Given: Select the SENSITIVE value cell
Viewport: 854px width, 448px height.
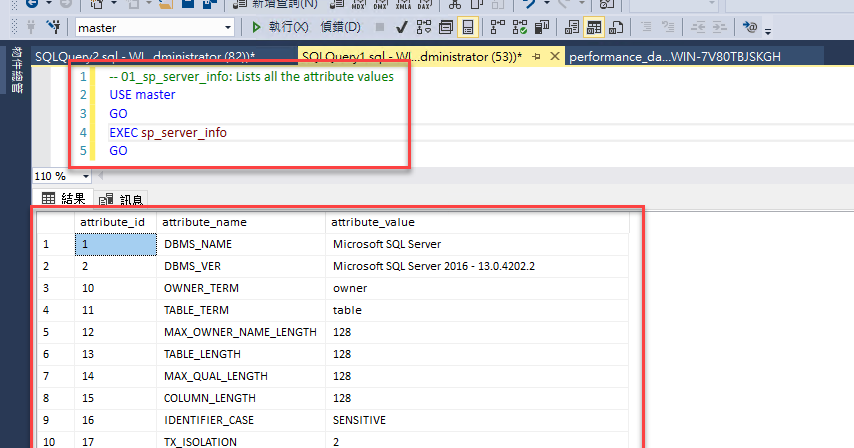Looking at the screenshot, I should point(477,420).
